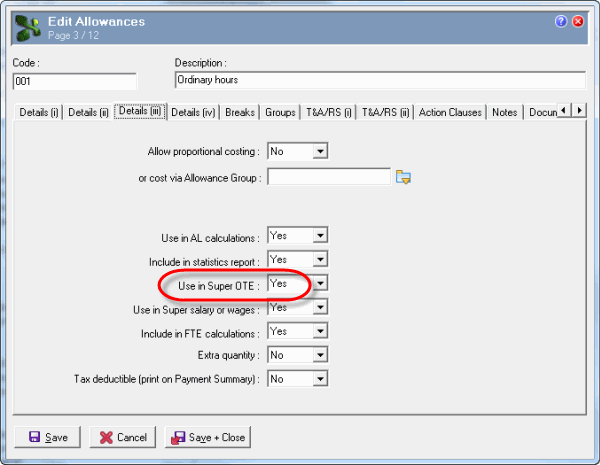Open the Action Clauses tab
Screen dimensions: 600x465
450,113
